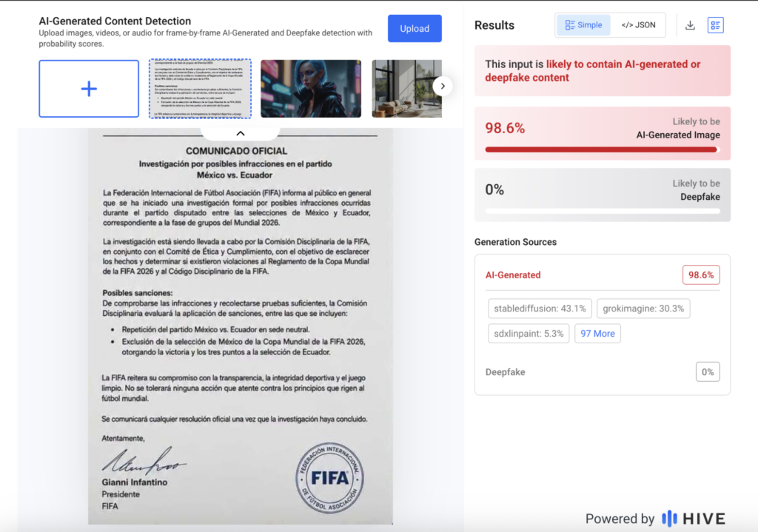The height and width of the screenshot is (532, 758).
Task: Select the blue-haired woman thumbnail
Action: [x=311, y=89]
